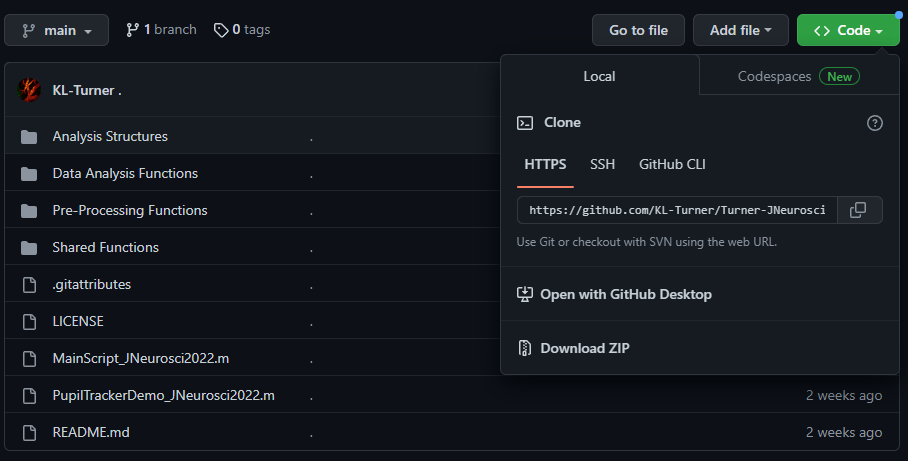Click the terminal icon beside Clone

(525, 123)
